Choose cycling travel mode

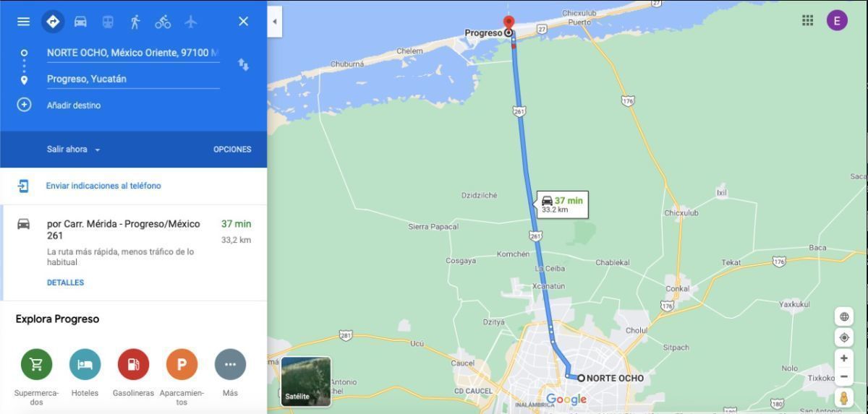pyautogui.click(x=163, y=22)
